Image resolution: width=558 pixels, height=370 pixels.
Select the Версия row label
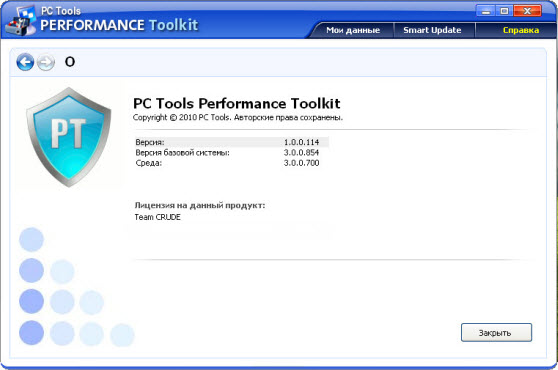coord(150,142)
